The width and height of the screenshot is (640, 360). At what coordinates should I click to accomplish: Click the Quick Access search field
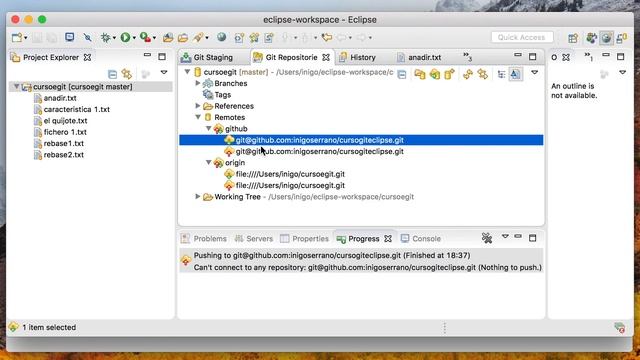pos(522,38)
